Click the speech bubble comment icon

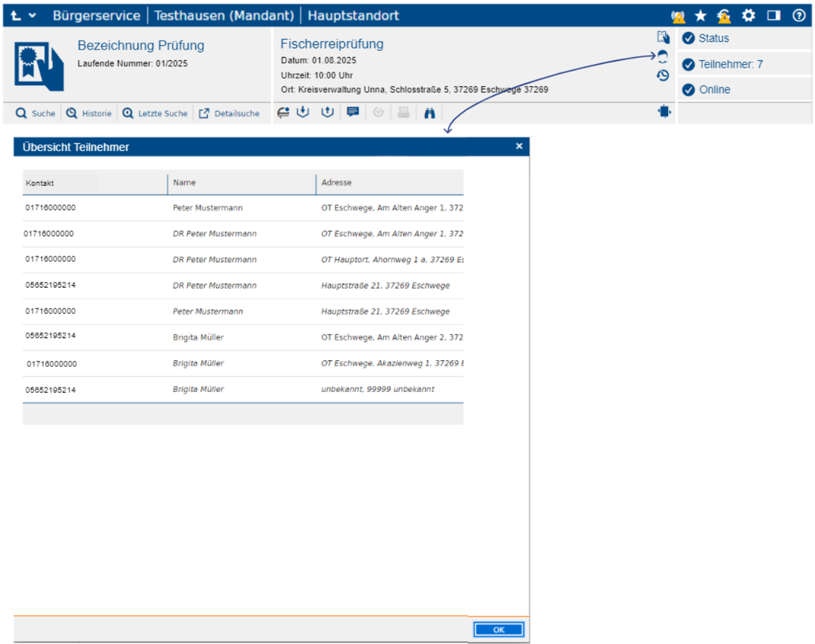point(353,112)
